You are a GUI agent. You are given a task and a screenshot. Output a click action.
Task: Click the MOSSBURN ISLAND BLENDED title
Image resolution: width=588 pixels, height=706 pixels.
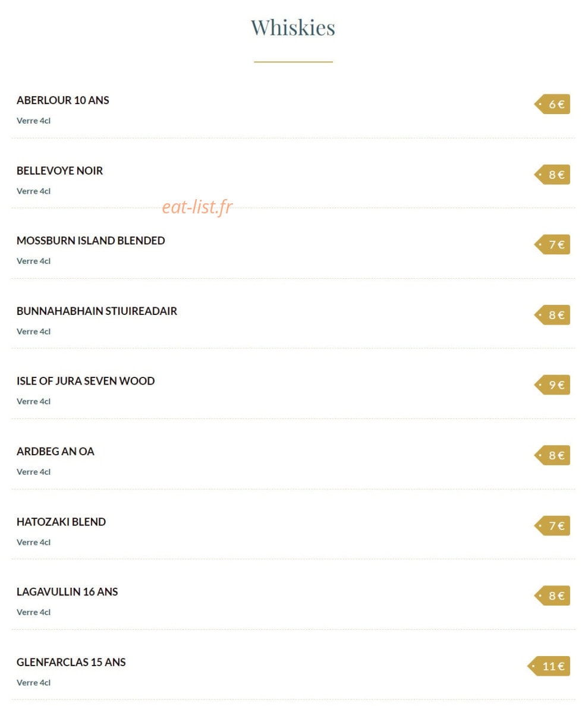click(90, 241)
